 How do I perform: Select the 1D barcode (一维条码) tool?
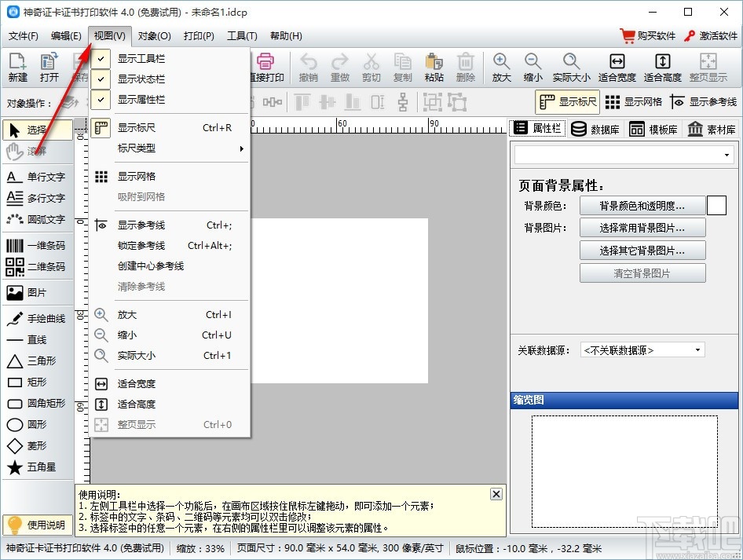point(38,245)
